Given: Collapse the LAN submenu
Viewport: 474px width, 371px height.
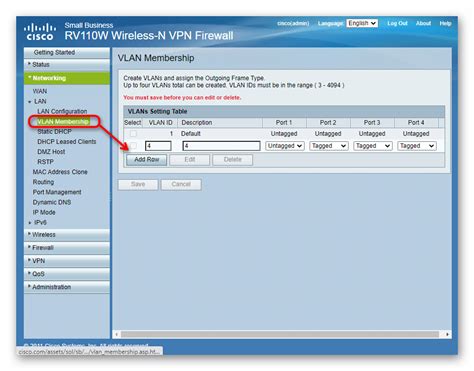Looking at the screenshot, I should point(40,101).
